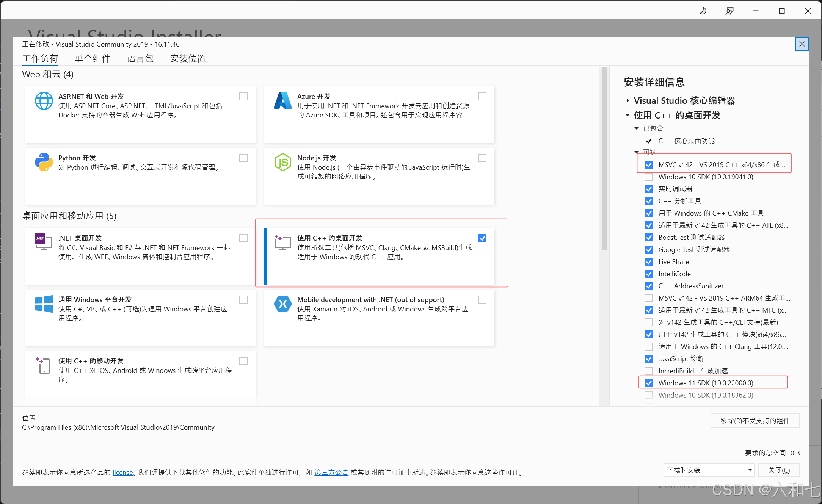Click the ASP.NET globe icon
The height and width of the screenshot is (504, 822).
coord(44,101)
